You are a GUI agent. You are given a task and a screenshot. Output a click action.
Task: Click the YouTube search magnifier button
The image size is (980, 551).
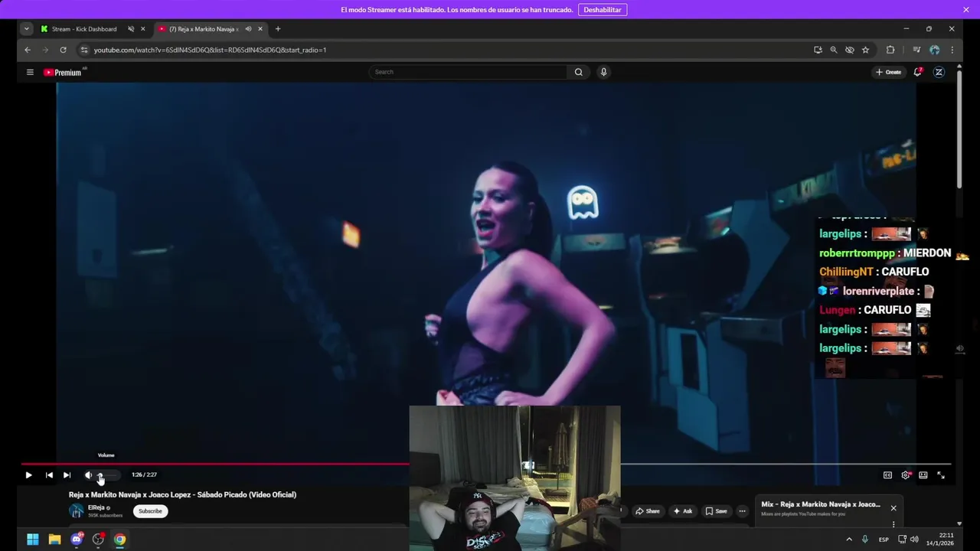point(579,72)
